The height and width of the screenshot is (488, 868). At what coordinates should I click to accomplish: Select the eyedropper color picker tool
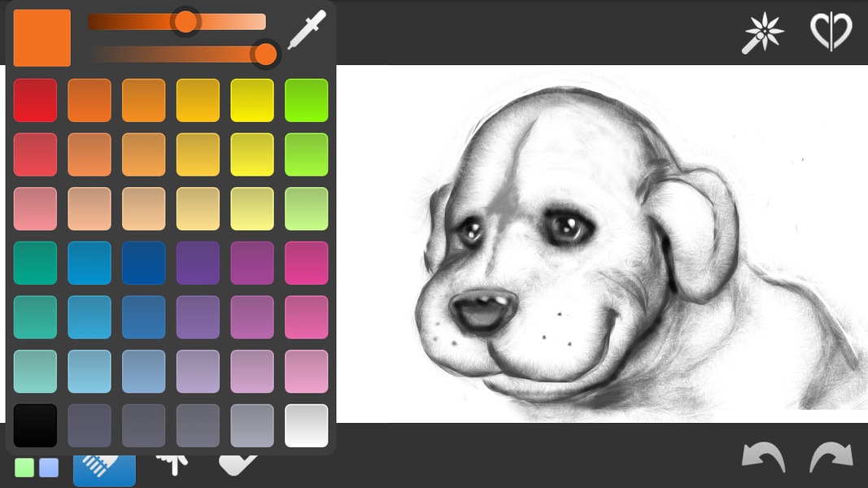pyautogui.click(x=307, y=30)
